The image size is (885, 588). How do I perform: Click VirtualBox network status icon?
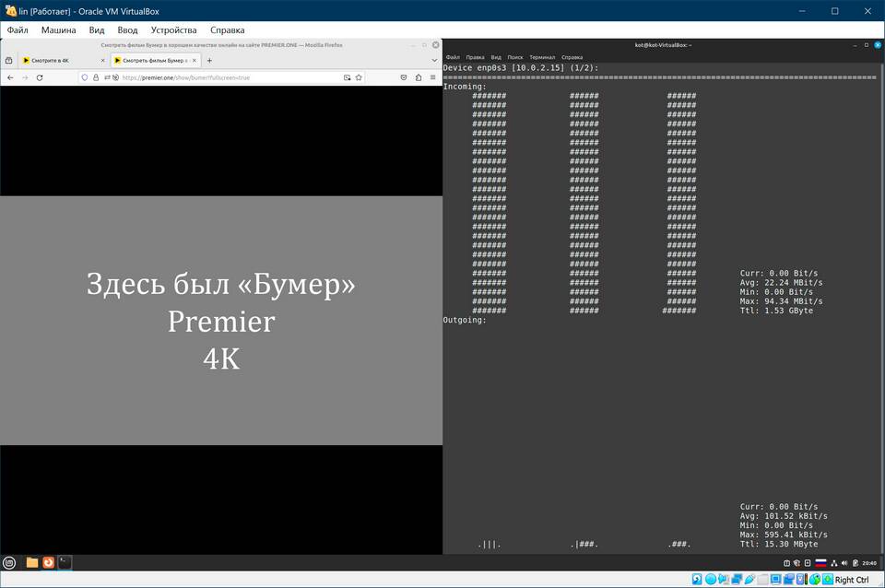pyautogui.click(x=737, y=580)
